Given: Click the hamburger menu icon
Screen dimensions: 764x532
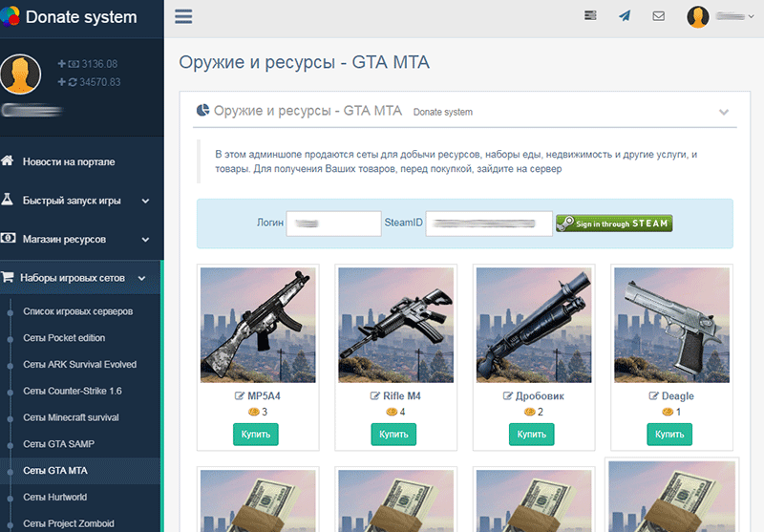Looking at the screenshot, I should point(184,16).
